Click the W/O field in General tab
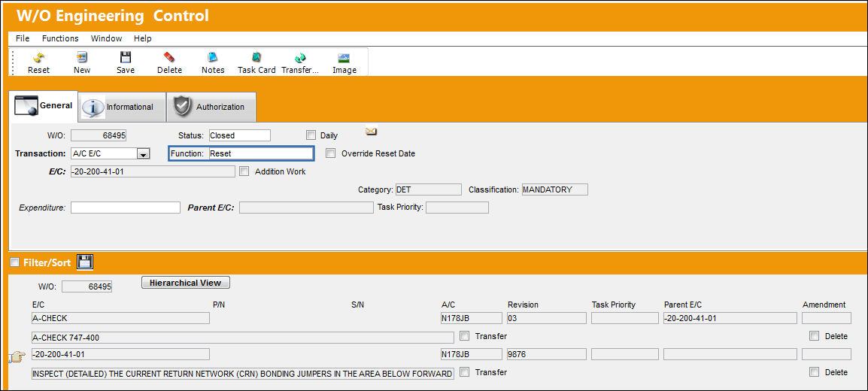The height and width of the screenshot is (391, 868). tap(99, 135)
